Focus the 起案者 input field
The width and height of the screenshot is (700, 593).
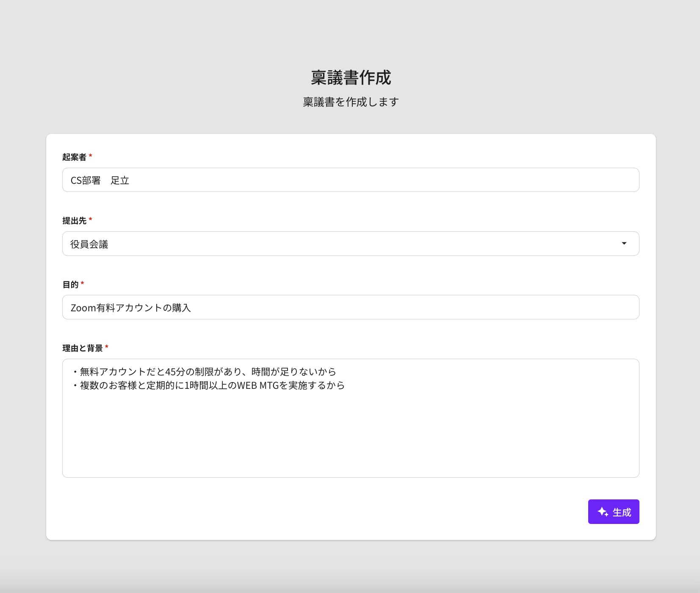point(381,180)
